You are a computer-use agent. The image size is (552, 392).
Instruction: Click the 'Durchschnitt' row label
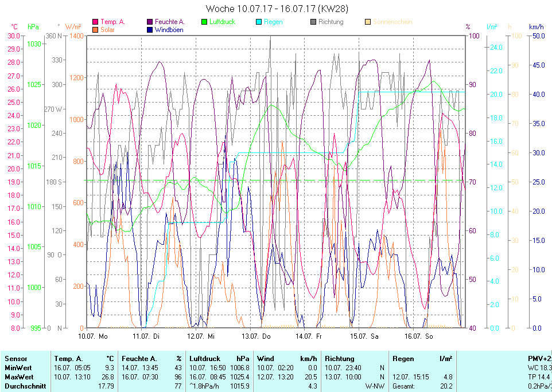(25, 386)
